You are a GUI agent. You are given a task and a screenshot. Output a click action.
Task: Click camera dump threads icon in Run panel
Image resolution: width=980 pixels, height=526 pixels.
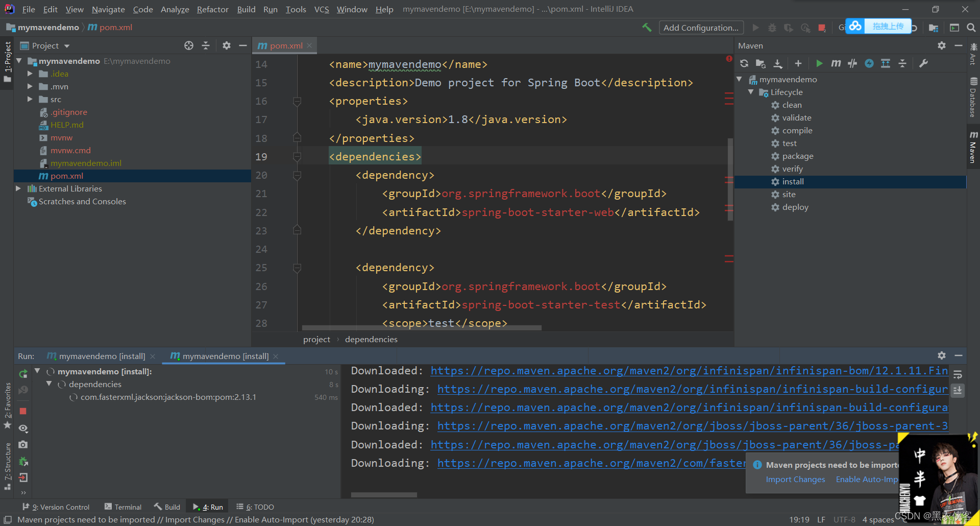pos(23,444)
